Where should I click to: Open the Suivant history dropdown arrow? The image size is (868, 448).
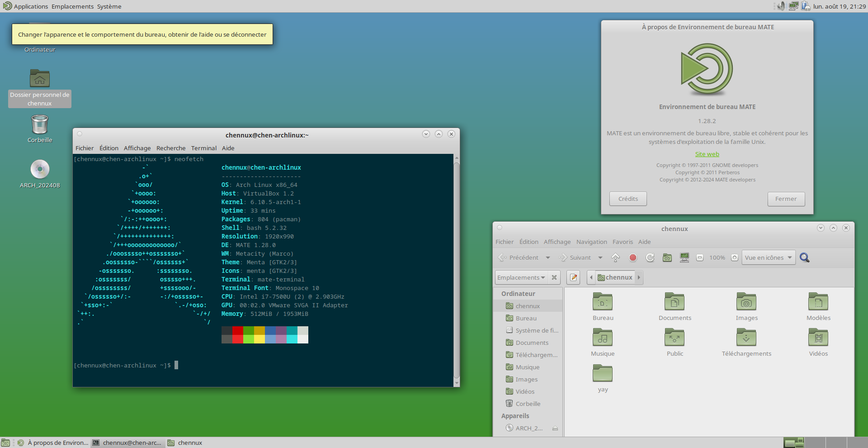click(x=600, y=257)
